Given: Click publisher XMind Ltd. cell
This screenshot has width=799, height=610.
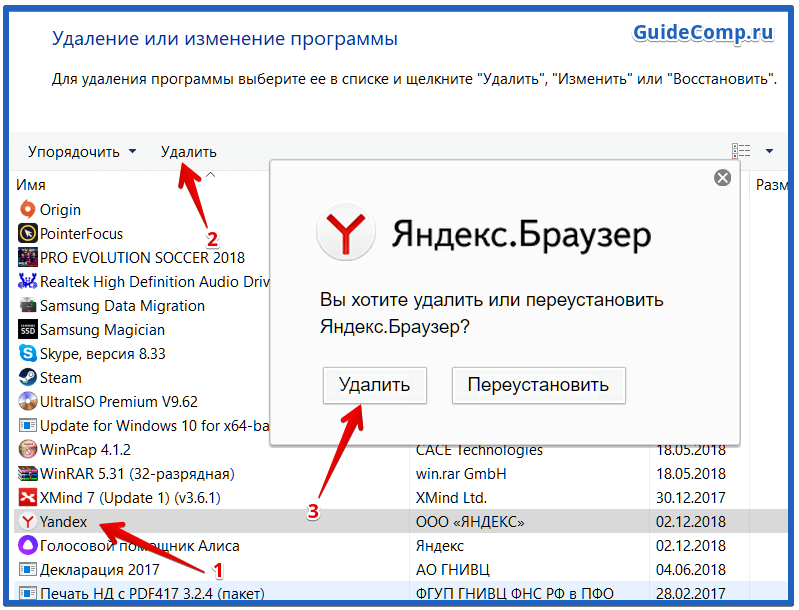Looking at the screenshot, I should pos(451,497).
